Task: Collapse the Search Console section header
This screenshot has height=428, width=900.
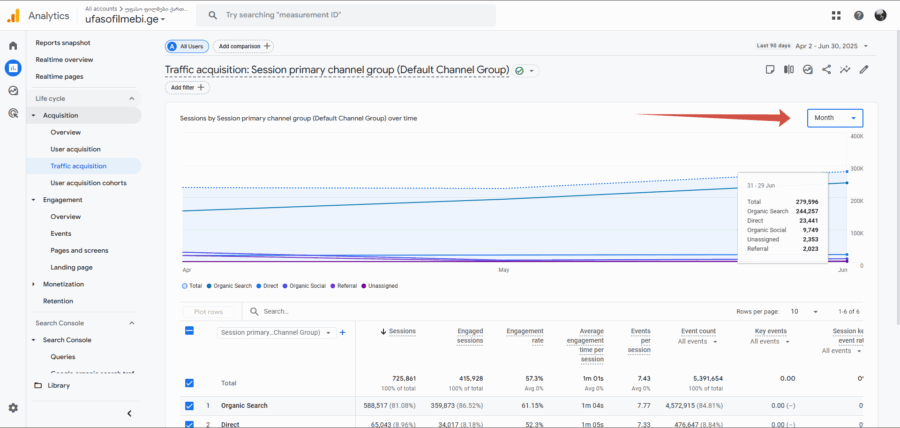Action: click(84, 323)
